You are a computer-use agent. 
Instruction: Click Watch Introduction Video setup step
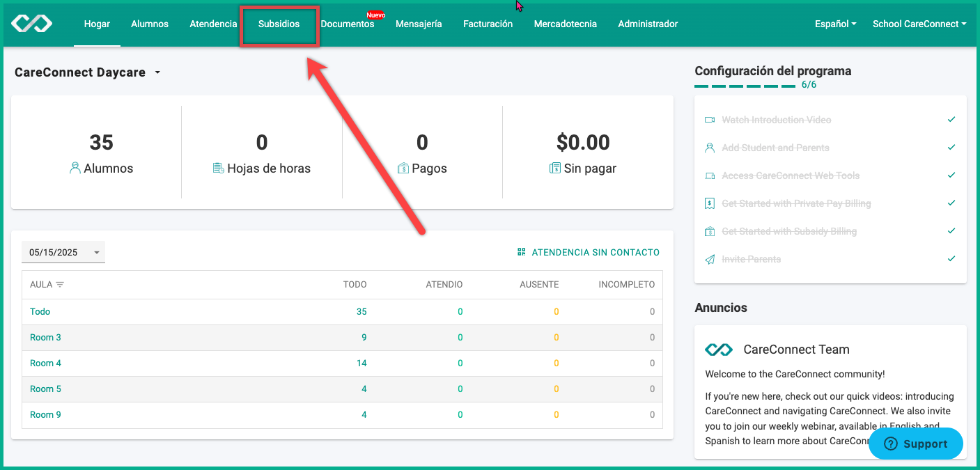pos(777,120)
